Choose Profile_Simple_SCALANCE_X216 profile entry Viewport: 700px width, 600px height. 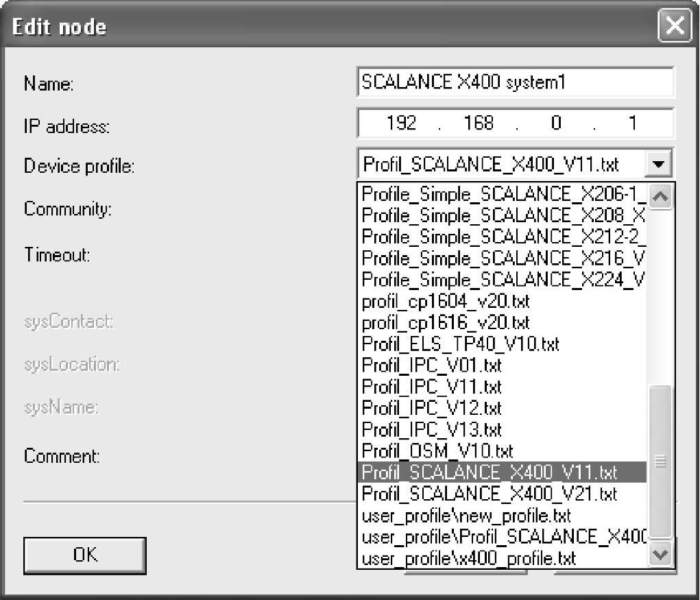(x=503, y=259)
